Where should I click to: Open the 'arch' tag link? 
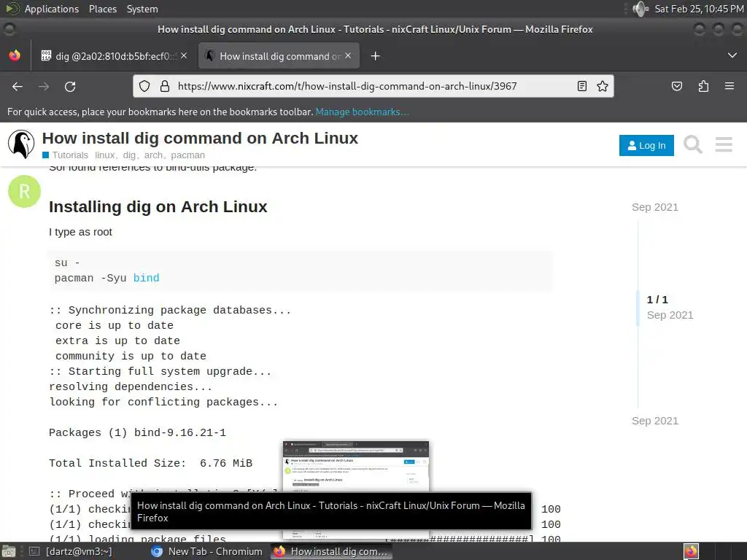[x=153, y=155]
